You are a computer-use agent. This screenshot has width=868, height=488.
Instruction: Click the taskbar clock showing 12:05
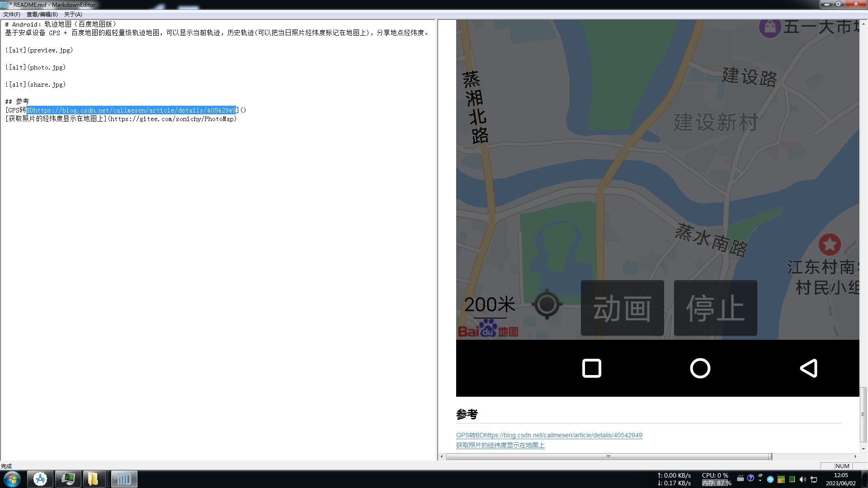(x=841, y=479)
